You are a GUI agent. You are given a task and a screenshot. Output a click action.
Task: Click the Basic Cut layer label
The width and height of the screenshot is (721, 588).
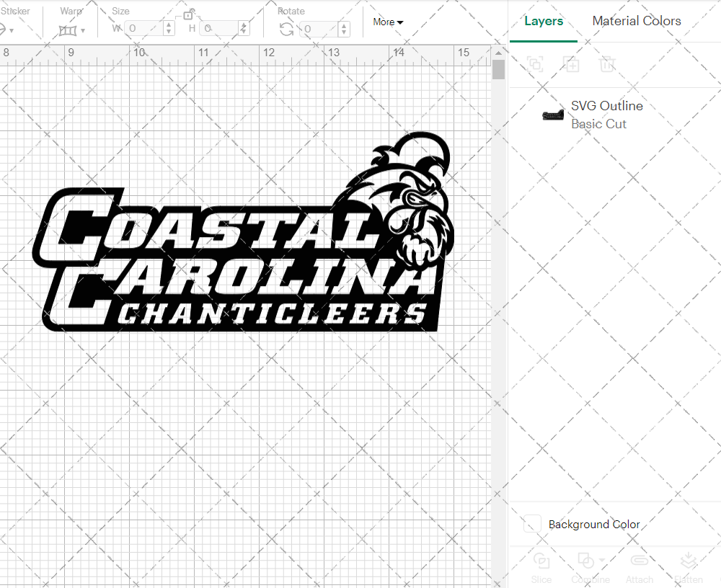(x=598, y=124)
